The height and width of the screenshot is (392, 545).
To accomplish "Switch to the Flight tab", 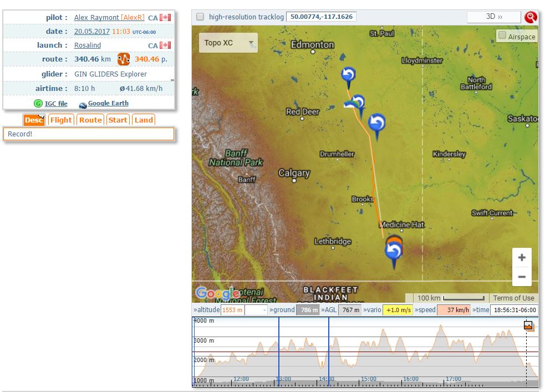I will tap(61, 120).
